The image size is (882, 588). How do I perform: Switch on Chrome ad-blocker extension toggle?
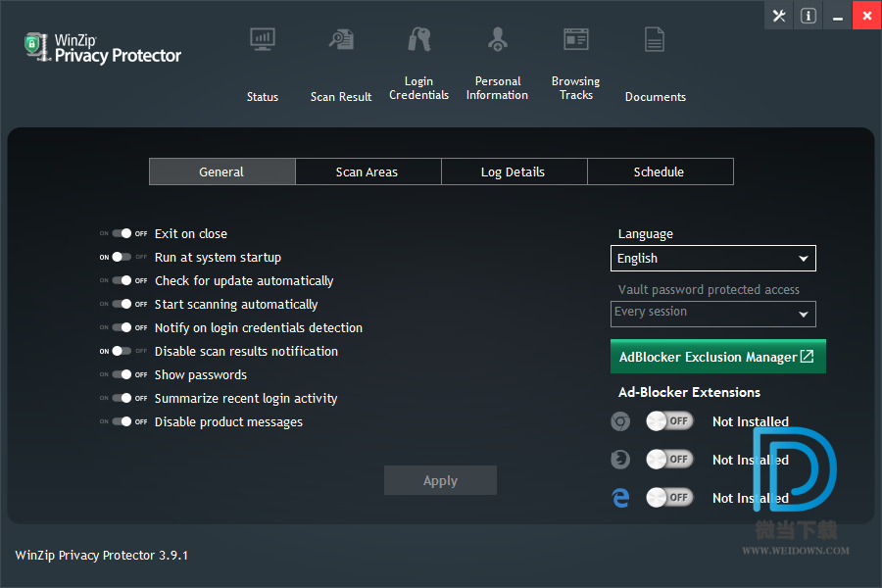[x=669, y=421]
